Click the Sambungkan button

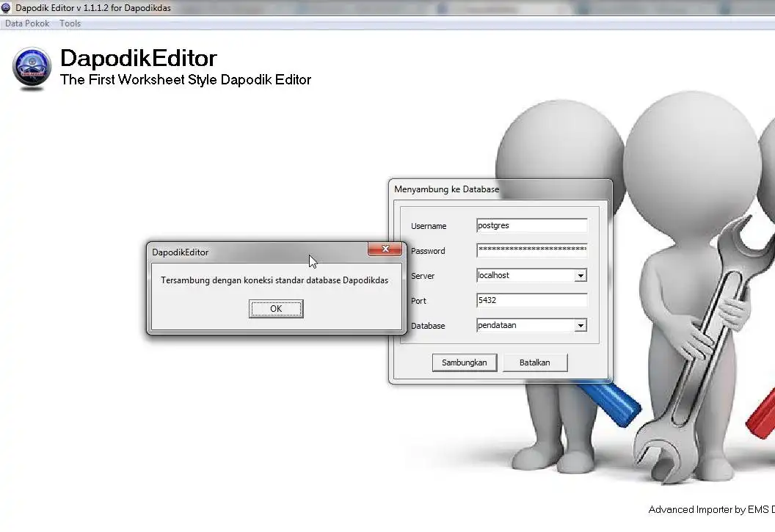tap(464, 362)
